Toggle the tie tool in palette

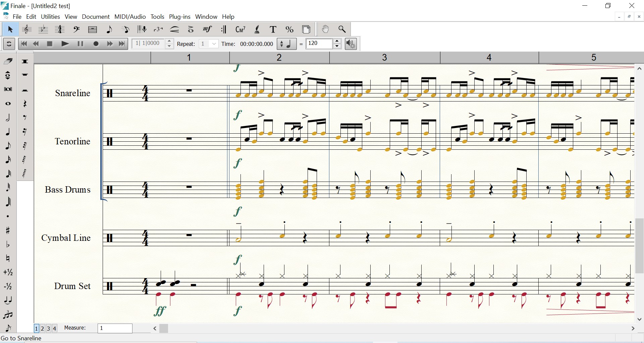8,300
